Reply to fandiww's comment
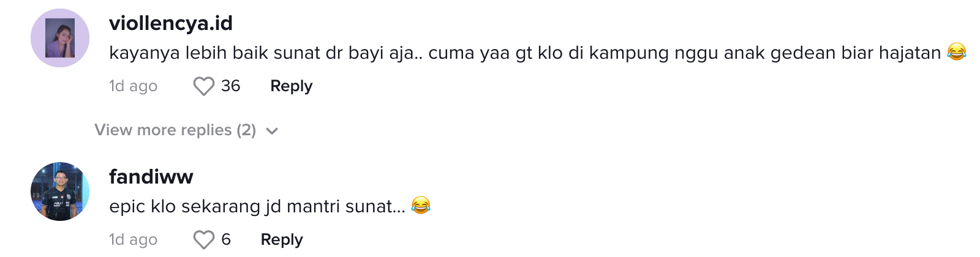 (x=282, y=240)
